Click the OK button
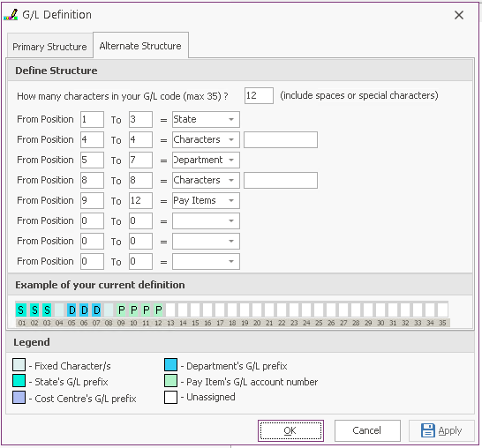Screen dimensions: 482x448 point(290,430)
